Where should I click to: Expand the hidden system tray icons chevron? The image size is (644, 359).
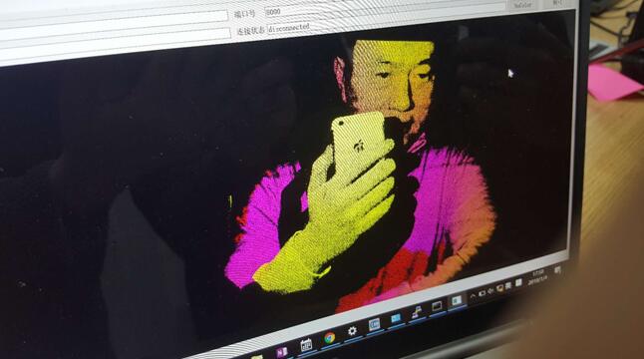click(x=473, y=296)
